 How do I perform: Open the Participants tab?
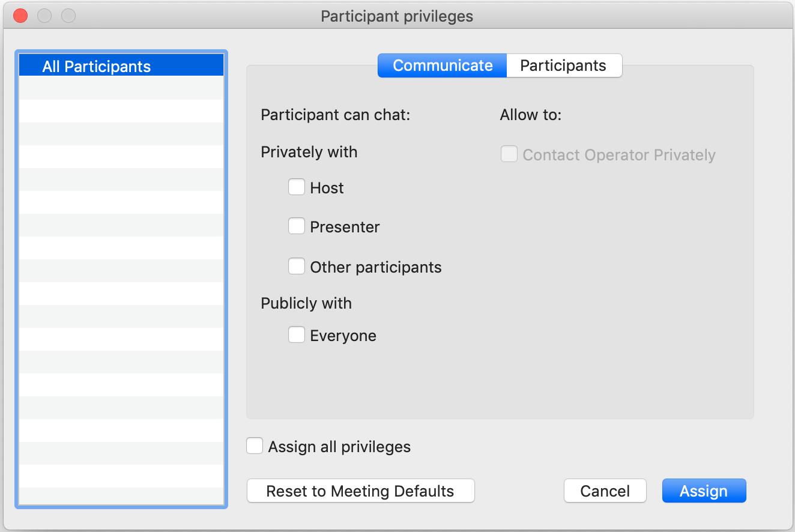pyautogui.click(x=563, y=65)
